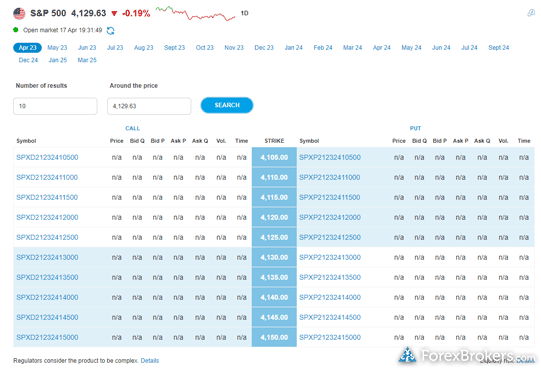The height and width of the screenshot is (368, 541).
Task: Click the US flag icon beside S&P 500
Action: (x=19, y=13)
